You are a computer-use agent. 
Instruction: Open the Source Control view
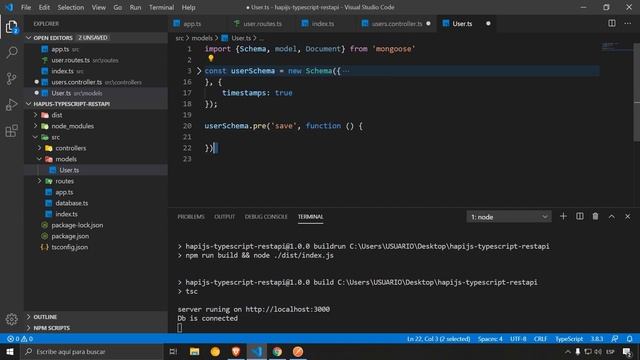11,78
